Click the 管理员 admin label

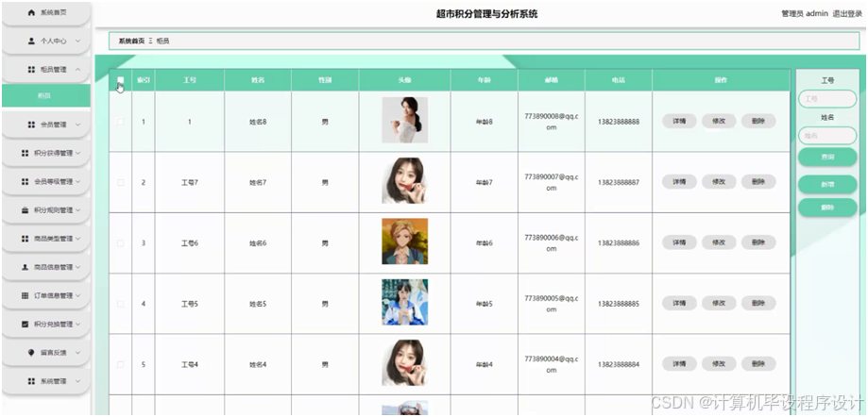[805, 14]
